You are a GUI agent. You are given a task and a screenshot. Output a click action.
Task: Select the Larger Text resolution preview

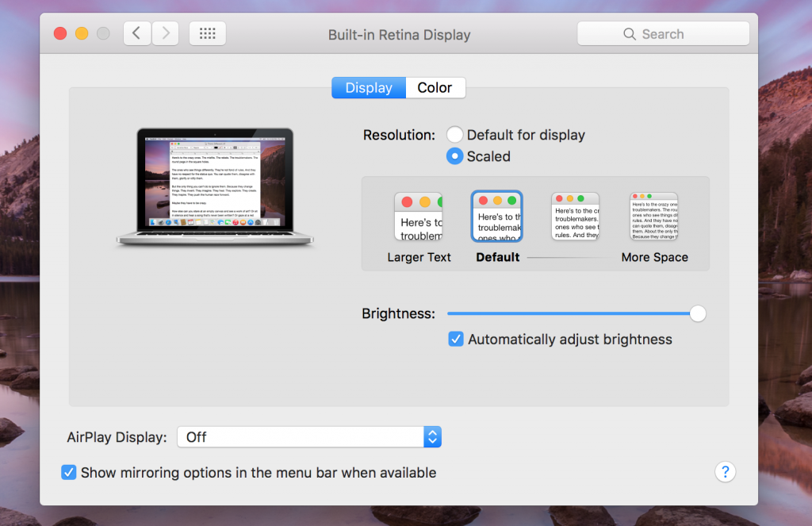[419, 216]
